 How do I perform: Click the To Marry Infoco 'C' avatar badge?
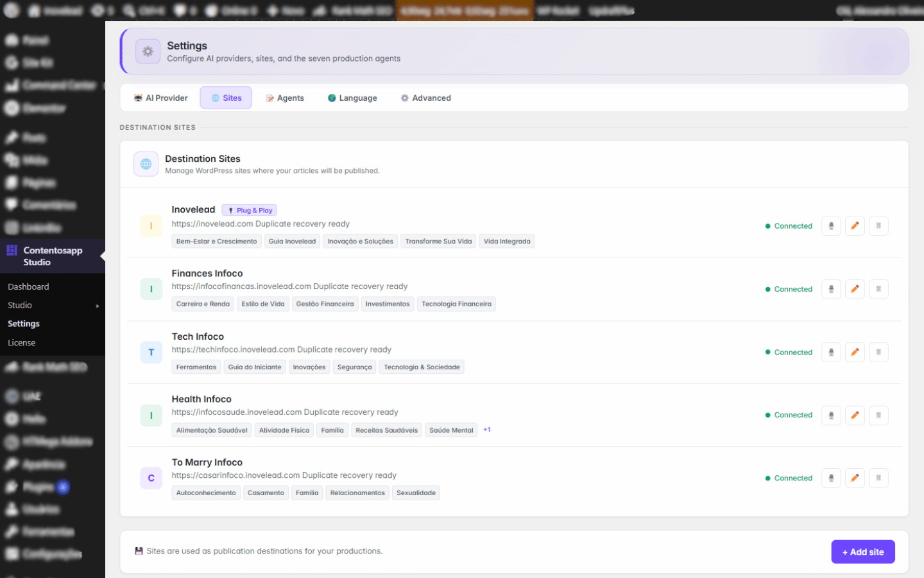151,478
